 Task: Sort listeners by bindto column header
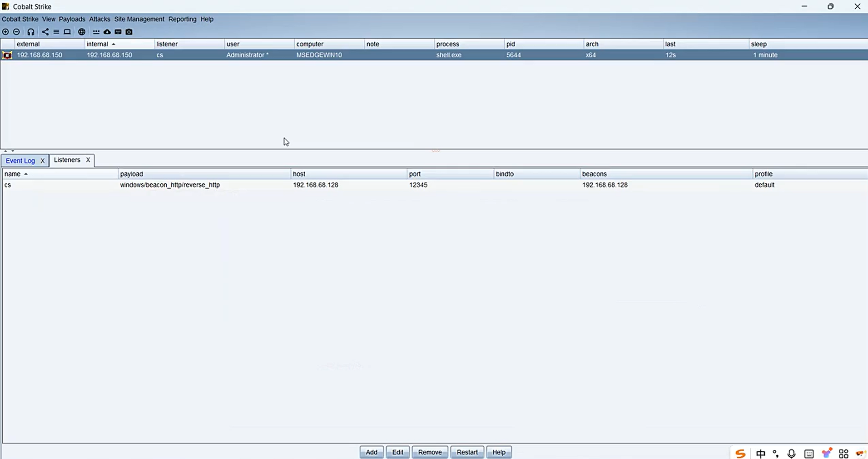(x=537, y=174)
